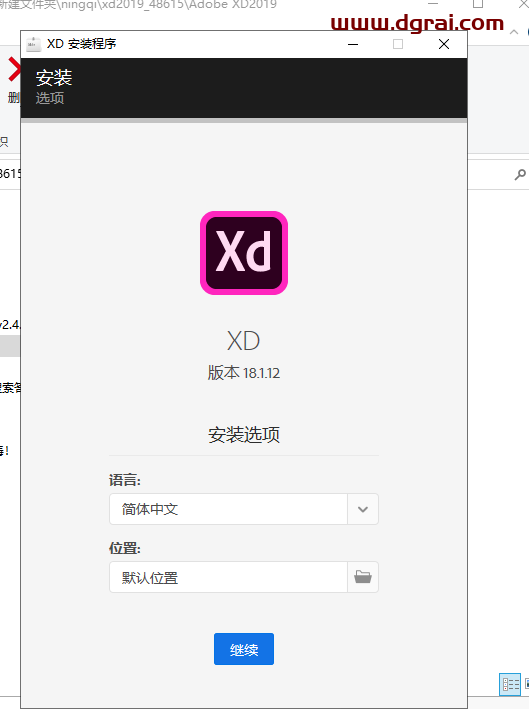Switch File Explorer to details view icon

click(510, 684)
